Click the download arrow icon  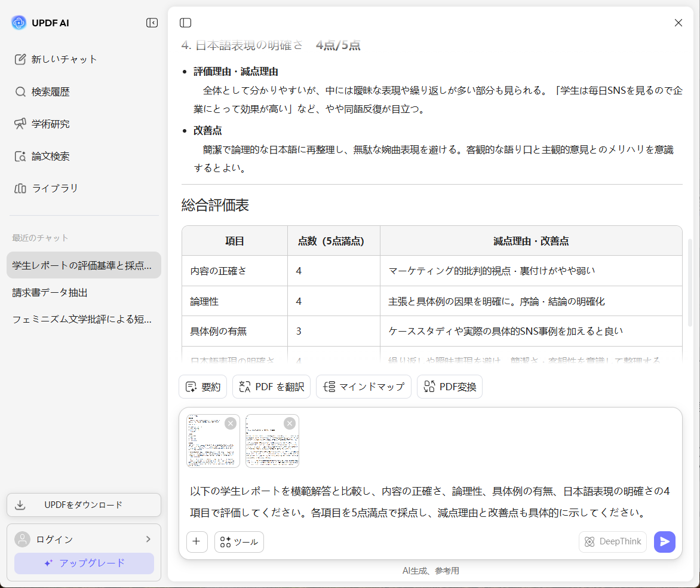tap(20, 505)
